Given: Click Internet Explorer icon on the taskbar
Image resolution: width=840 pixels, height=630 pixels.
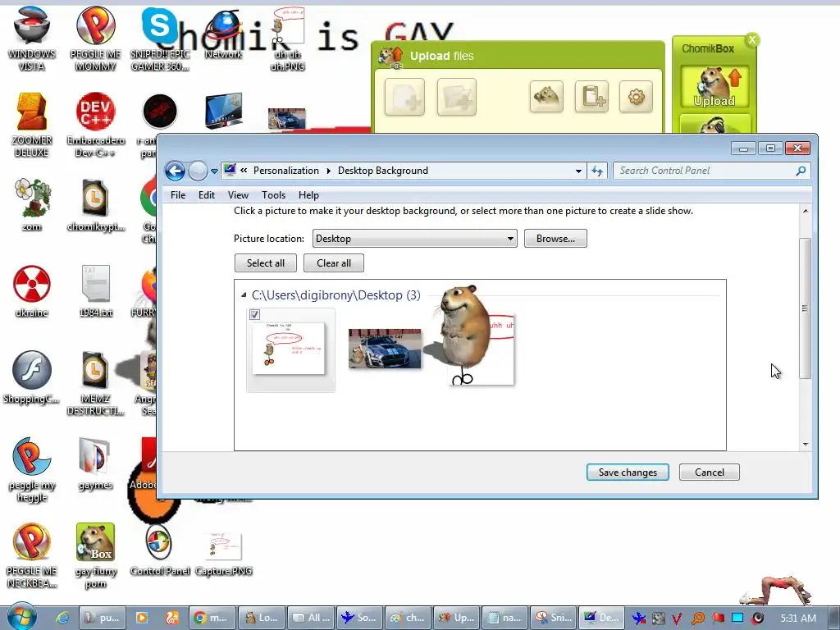Looking at the screenshot, I should [x=62, y=618].
